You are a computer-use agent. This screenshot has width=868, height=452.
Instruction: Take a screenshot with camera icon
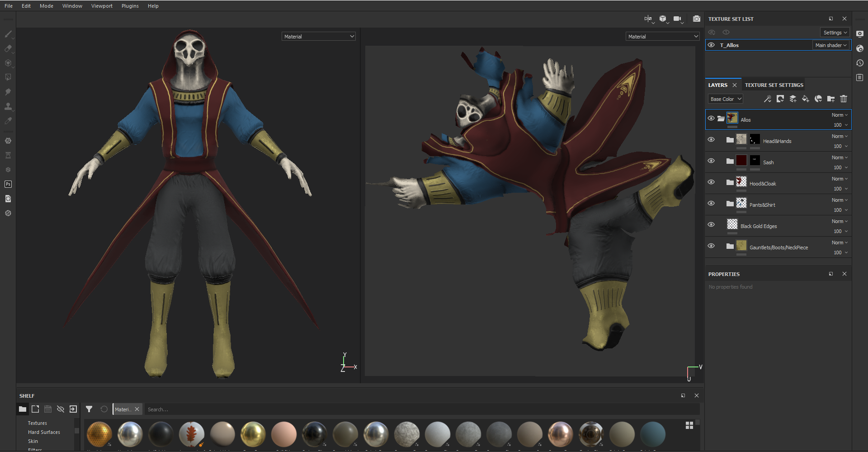(697, 19)
